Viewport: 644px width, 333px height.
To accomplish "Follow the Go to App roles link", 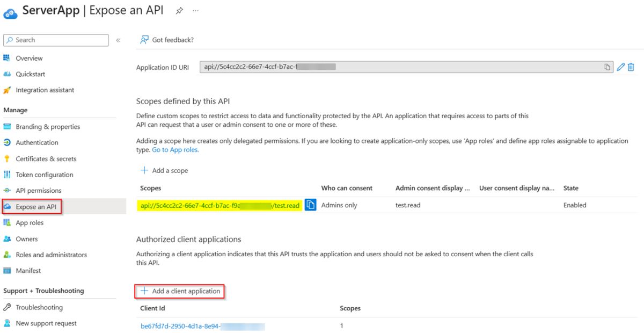I will tap(175, 150).
